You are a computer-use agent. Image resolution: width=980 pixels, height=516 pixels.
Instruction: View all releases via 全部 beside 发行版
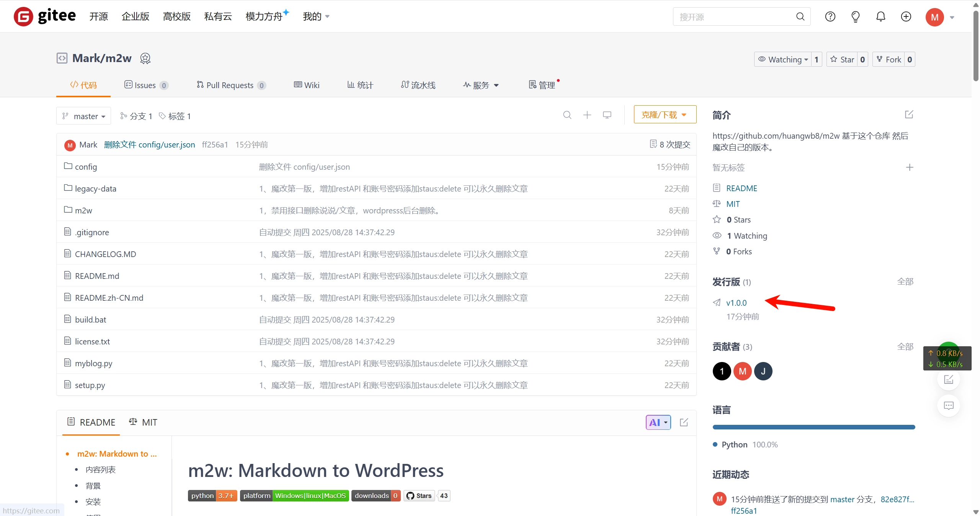[905, 282]
